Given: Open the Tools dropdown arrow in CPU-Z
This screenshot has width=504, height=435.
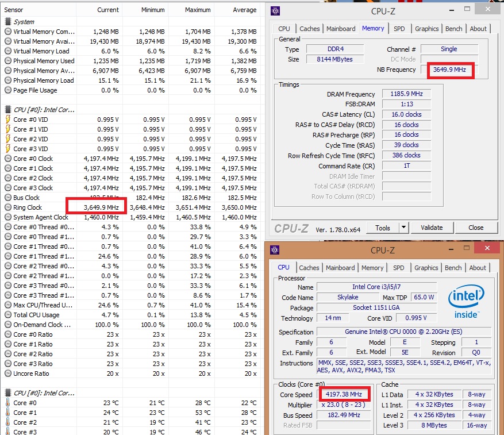Looking at the screenshot, I should tap(403, 228).
